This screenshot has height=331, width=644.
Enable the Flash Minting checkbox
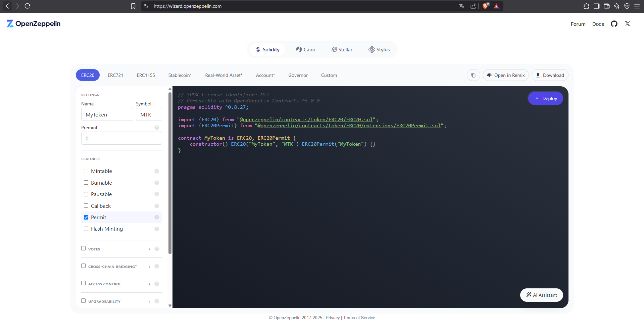click(86, 229)
